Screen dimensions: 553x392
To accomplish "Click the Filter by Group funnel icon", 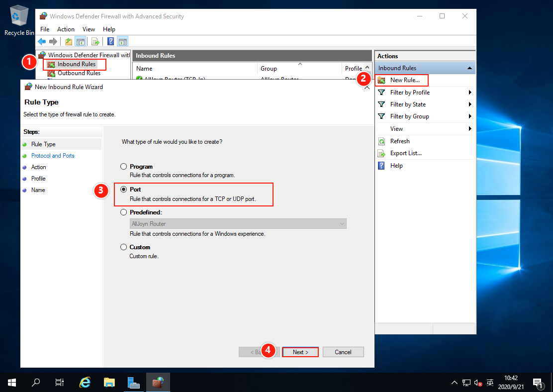I will click(381, 116).
